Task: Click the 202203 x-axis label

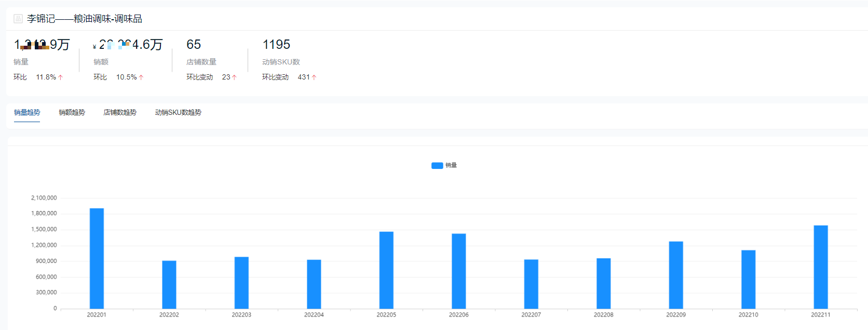Action: [241, 315]
